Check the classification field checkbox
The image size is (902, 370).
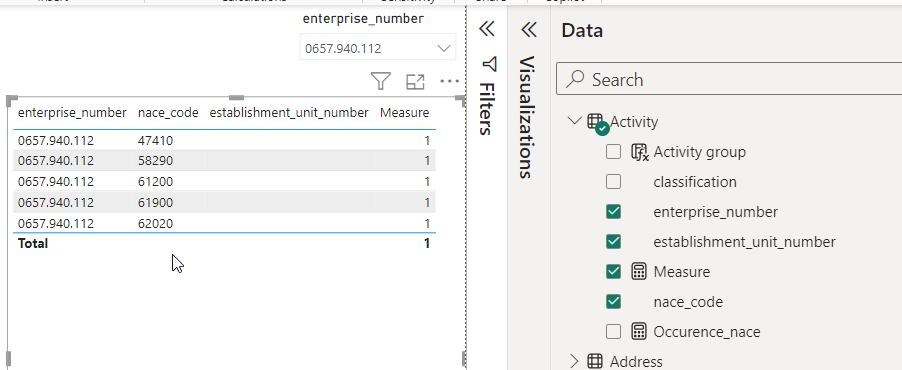pyautogui.click(x=614, y=182)
